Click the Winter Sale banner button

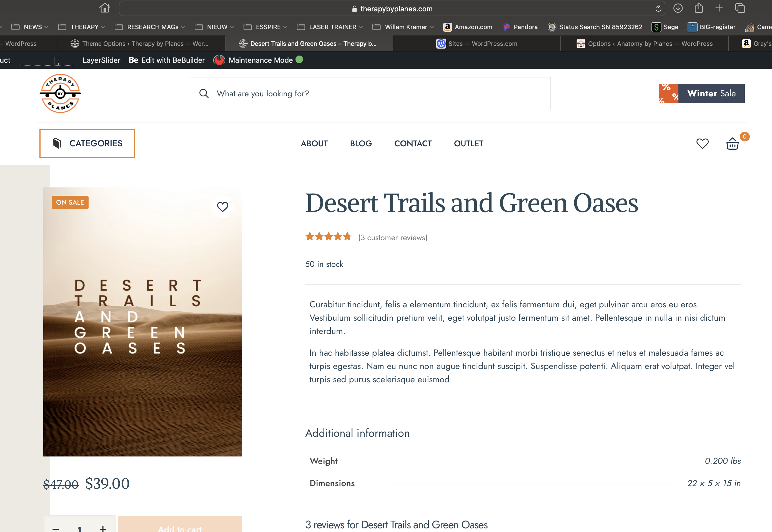pyautogui.click(x=702, y=94)
